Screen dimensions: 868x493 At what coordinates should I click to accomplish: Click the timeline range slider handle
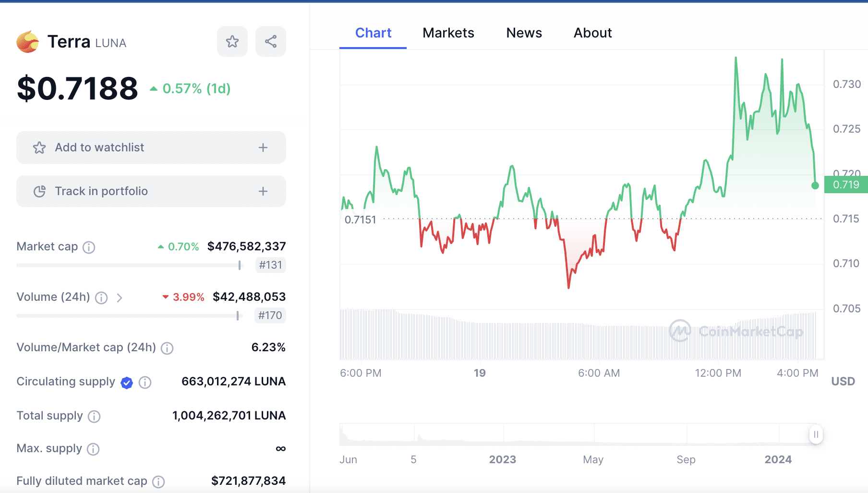coord(816,434)
